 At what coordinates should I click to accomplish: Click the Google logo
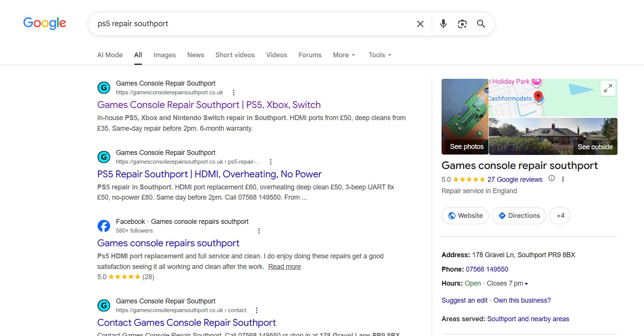[x=45, y=23]
